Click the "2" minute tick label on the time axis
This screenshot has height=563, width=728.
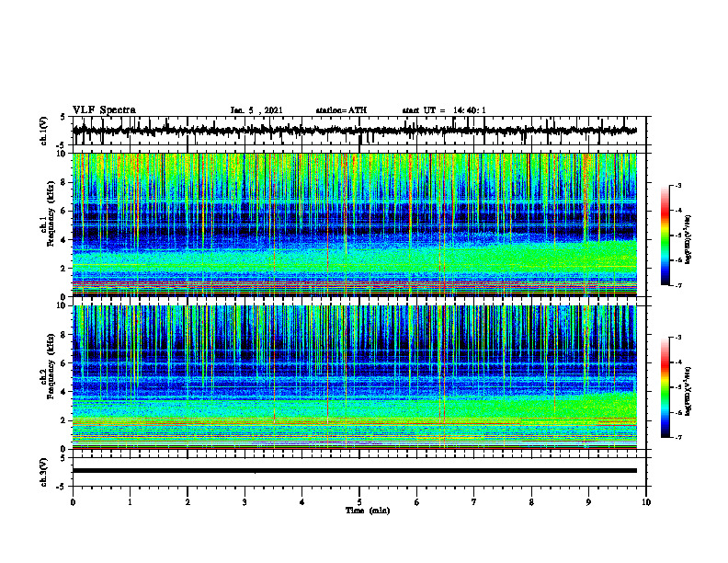pyautogui.click(x=188, y=502)
